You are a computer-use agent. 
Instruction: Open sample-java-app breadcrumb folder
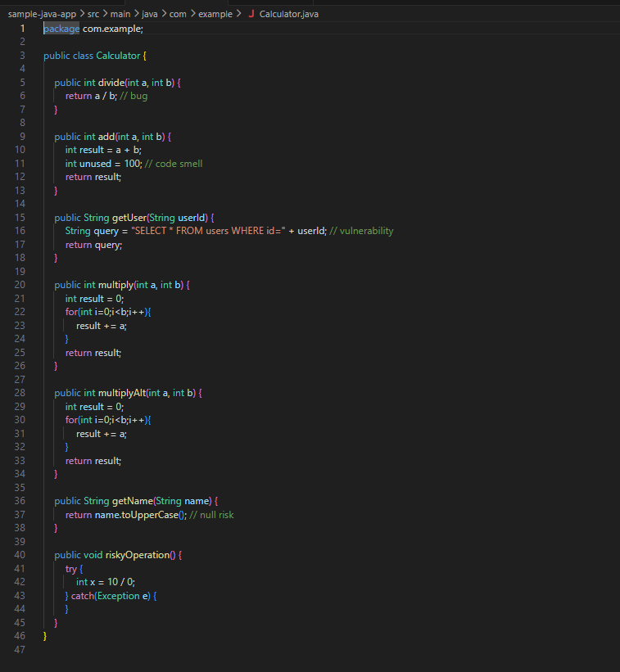click(42, 14)
